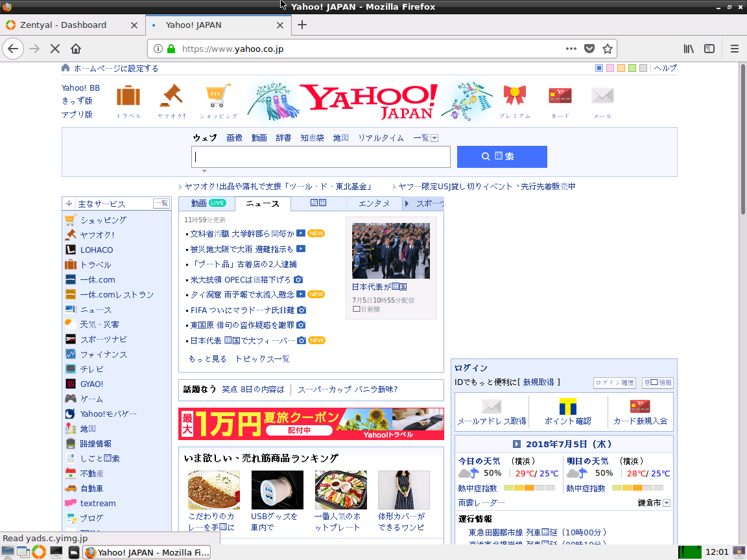
Task: Open the curry rice product thumbnail
Action: pyautogui.click(x=214, y=490)
